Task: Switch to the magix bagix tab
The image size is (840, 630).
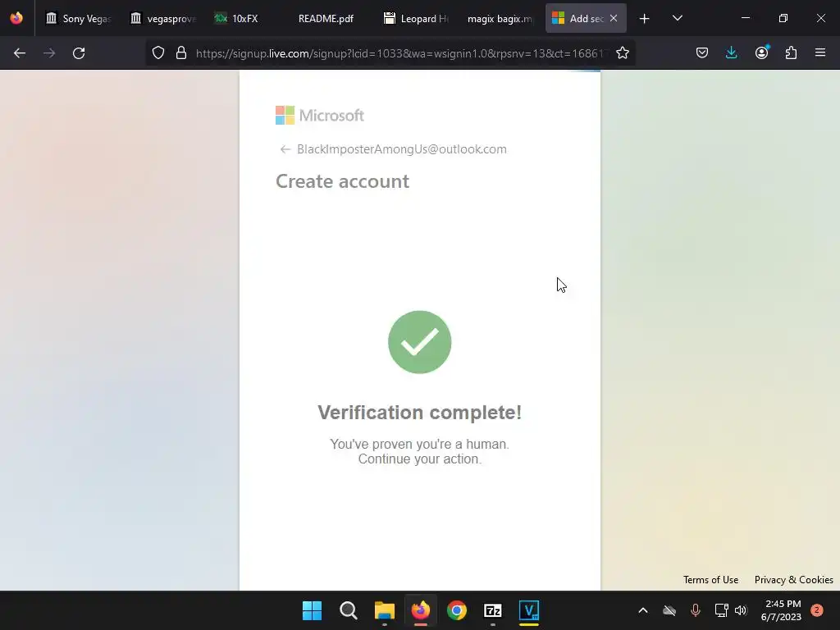Action: pos(500,19)
